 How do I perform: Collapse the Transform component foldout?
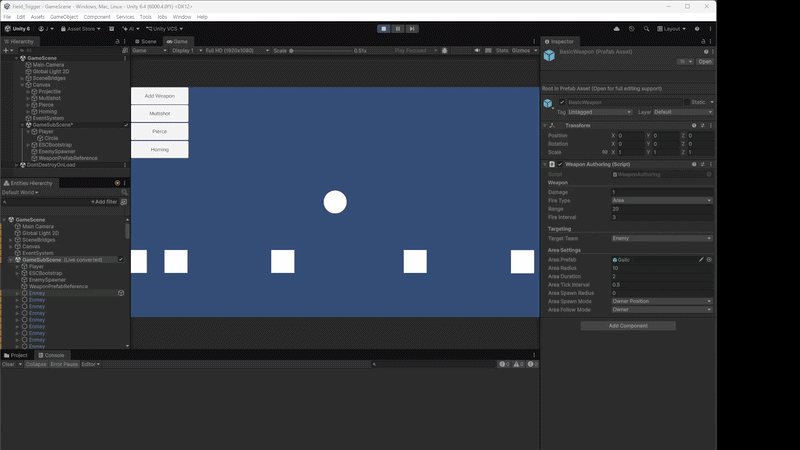(x=545, y=126)
